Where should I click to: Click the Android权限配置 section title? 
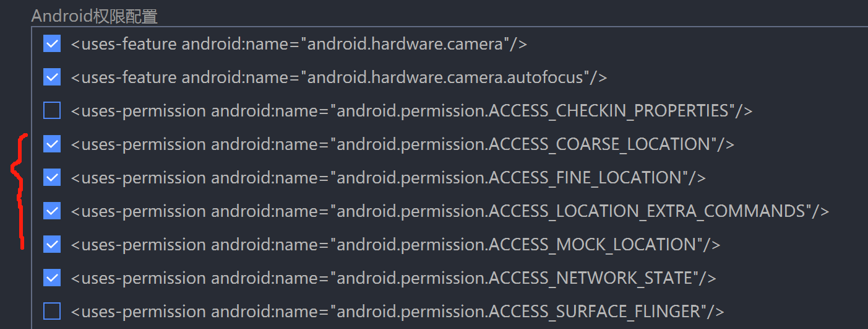pos(94,16)
